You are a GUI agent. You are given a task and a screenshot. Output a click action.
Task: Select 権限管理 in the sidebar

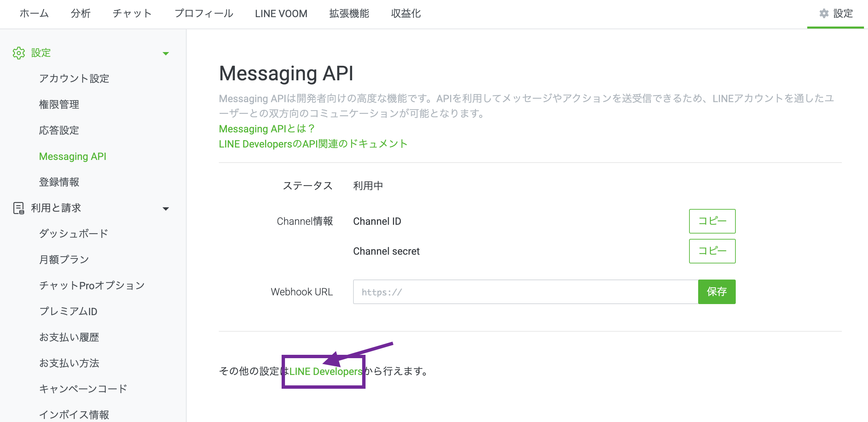(59, 104)
